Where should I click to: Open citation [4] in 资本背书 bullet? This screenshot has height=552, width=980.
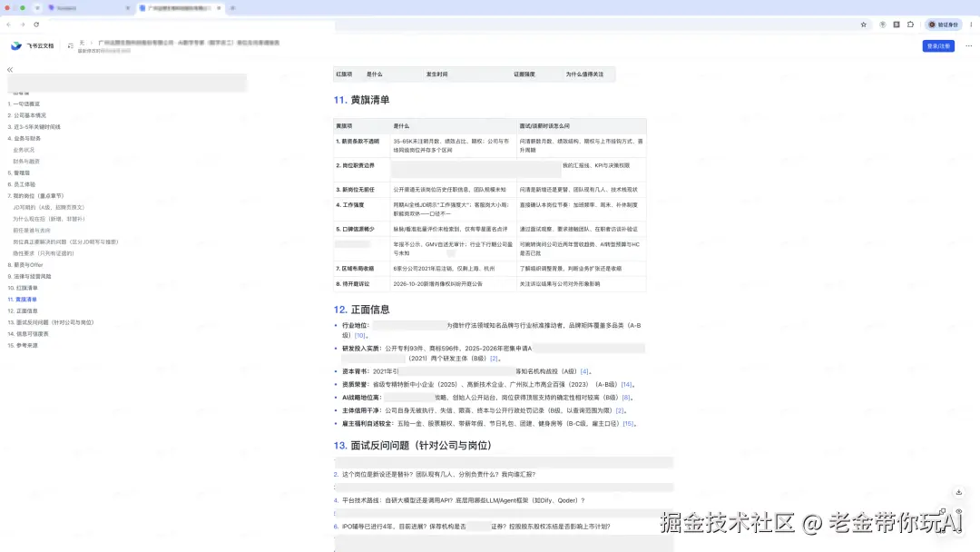tap(584, 371)
